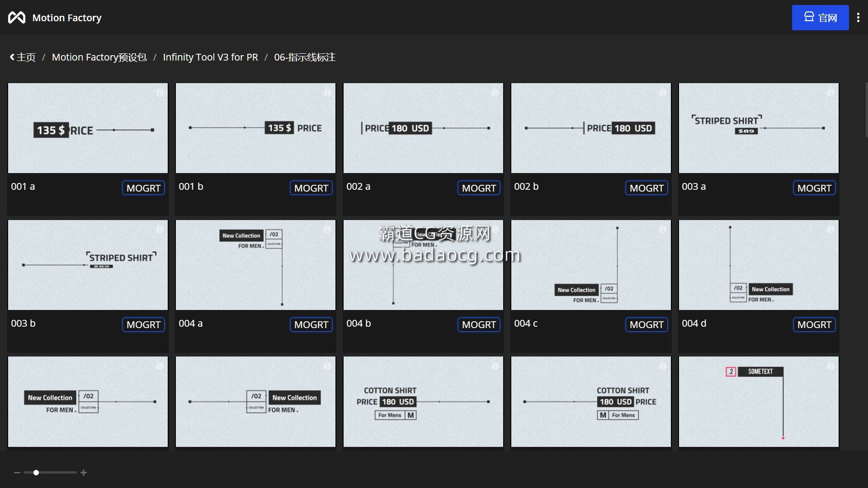Click MOGRT badge for 004 b
The width and height of the screenshot is (868, 488).
[x=479, y=324]
